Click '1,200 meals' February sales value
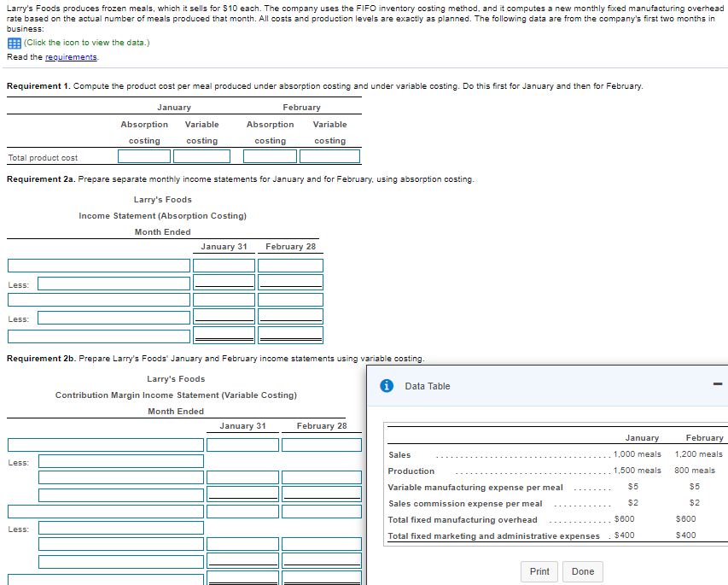Screen dimensions: 728x585 click(699, 454)
